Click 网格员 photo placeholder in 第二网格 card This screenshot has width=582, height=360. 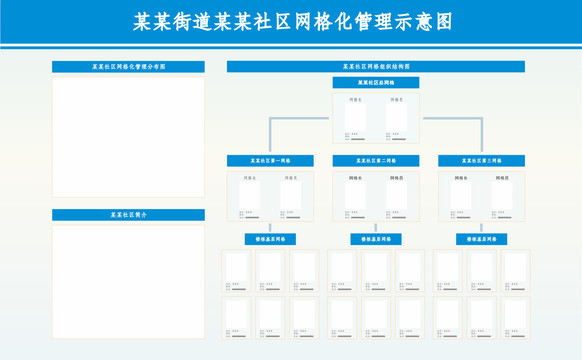pos(396,195)
